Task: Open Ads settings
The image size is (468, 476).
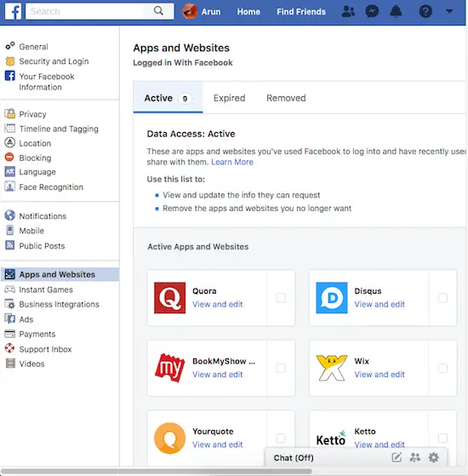Action: pos(26,319)
